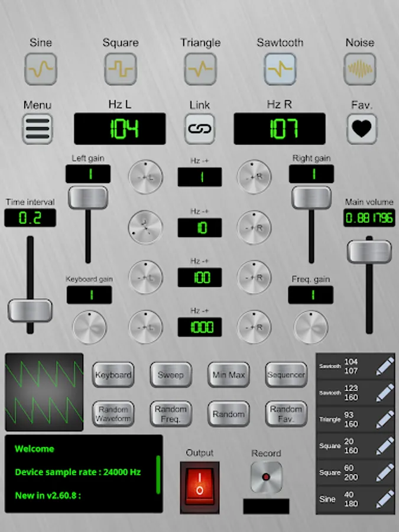Click the right 1000 Hz adjustment knob
Image resolution: width=399 pixels, height=532 pixels.
(254, 327)
